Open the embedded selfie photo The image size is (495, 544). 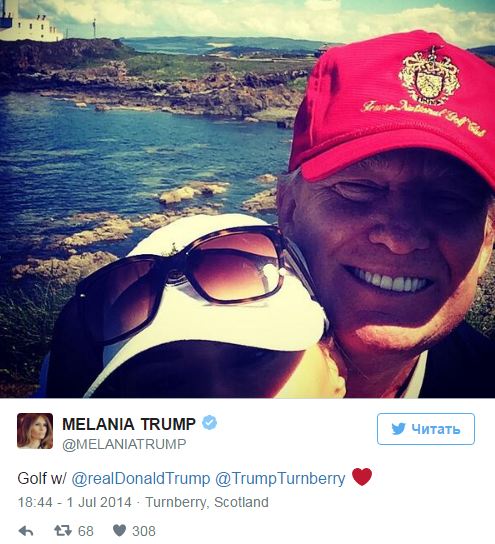[247, 199]
